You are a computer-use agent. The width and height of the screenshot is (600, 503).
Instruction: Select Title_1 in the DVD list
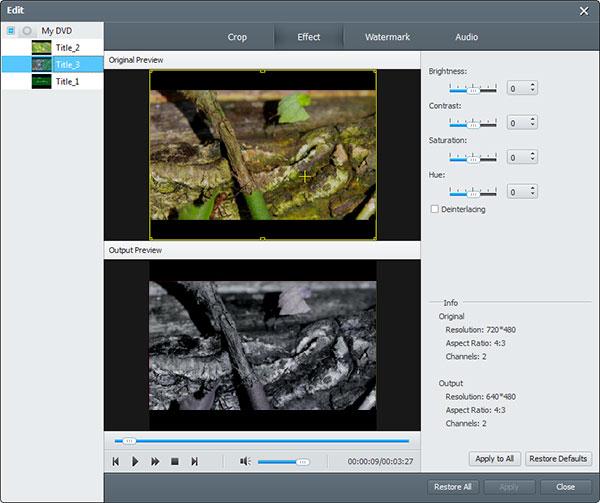pyautogui.click(x=67, y=81)
